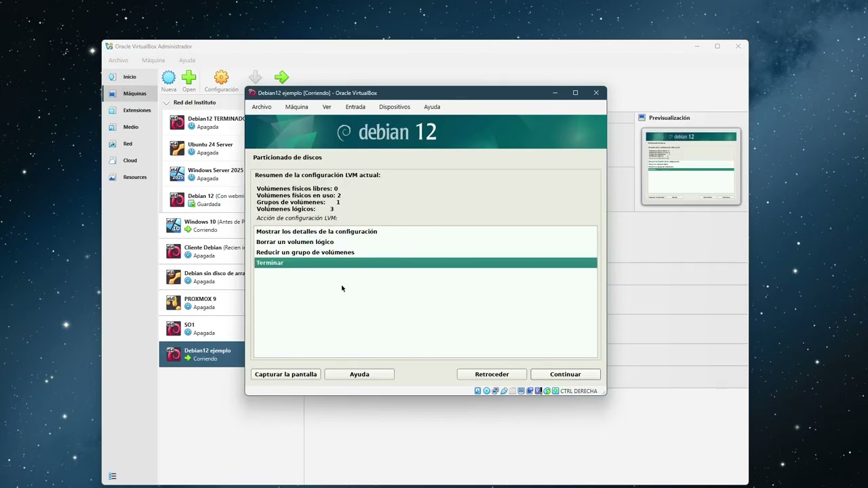Open Archivo menu in VirtualBox Administrador
Viewport: 868px width, 488px height.
click(118, 60)
